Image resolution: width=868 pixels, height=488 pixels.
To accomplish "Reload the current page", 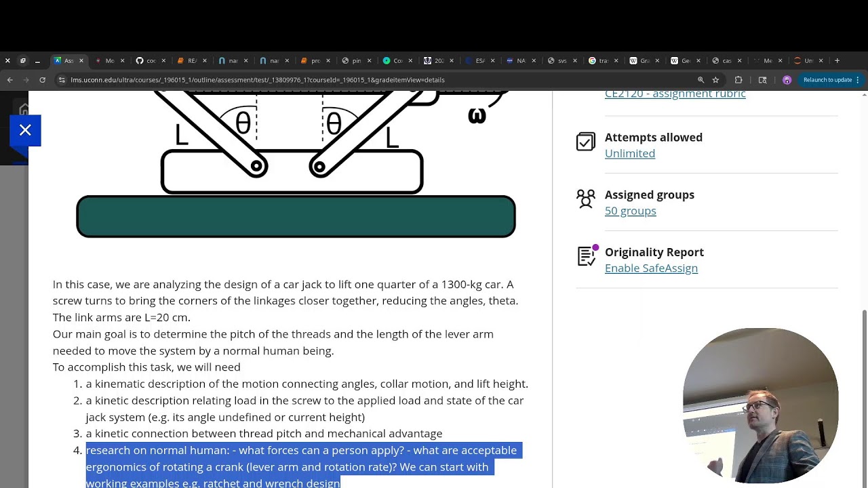I will 42,80.
